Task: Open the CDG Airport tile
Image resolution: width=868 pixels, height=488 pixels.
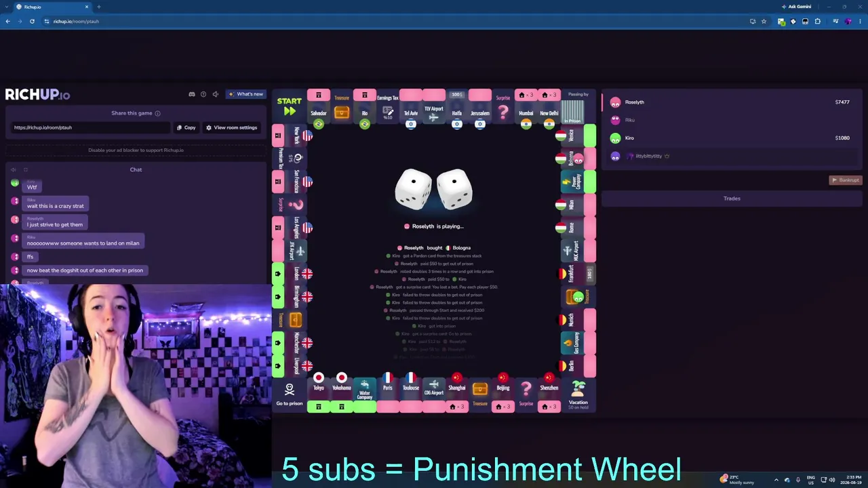Action: [433, 394]
